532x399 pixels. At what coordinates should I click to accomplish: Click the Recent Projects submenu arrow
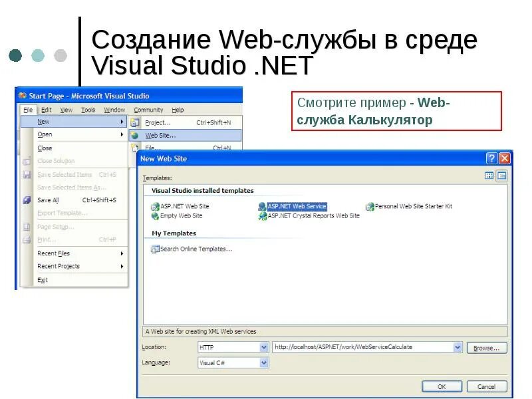click(x=122, y=266)
